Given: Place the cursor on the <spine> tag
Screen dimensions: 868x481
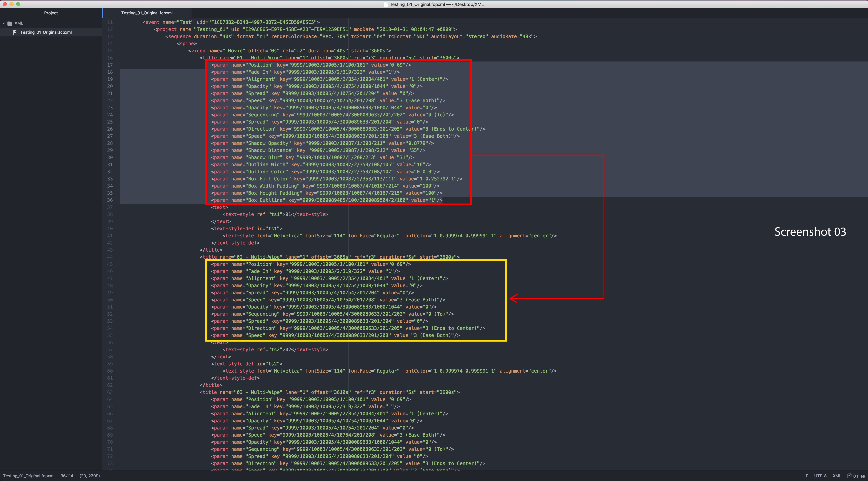Looking at the screenshot, I should pos(187,43).
